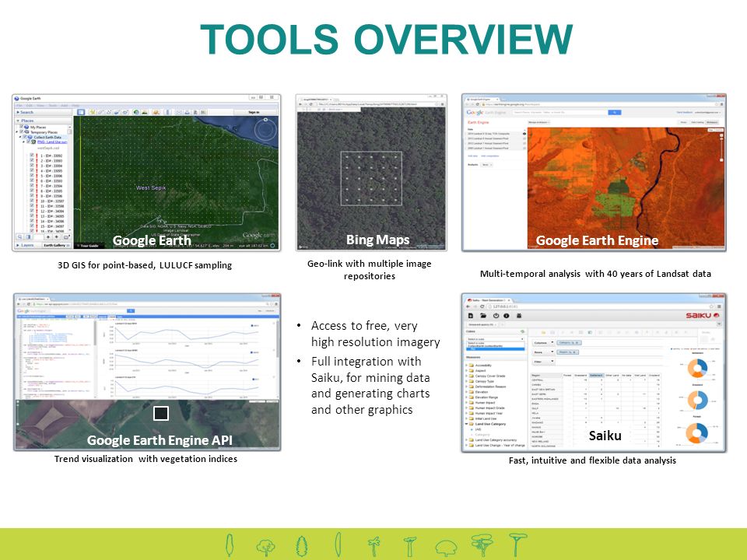Click Google Earth planets icon
Screen dimensions: 747x560
point(156,112)
